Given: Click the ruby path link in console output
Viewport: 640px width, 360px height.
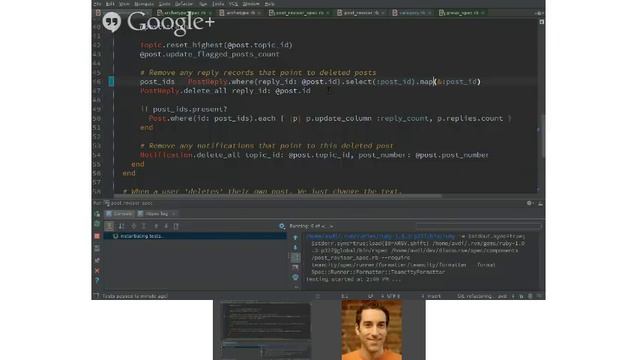Looking at the screenshot, I should [380, 236].
